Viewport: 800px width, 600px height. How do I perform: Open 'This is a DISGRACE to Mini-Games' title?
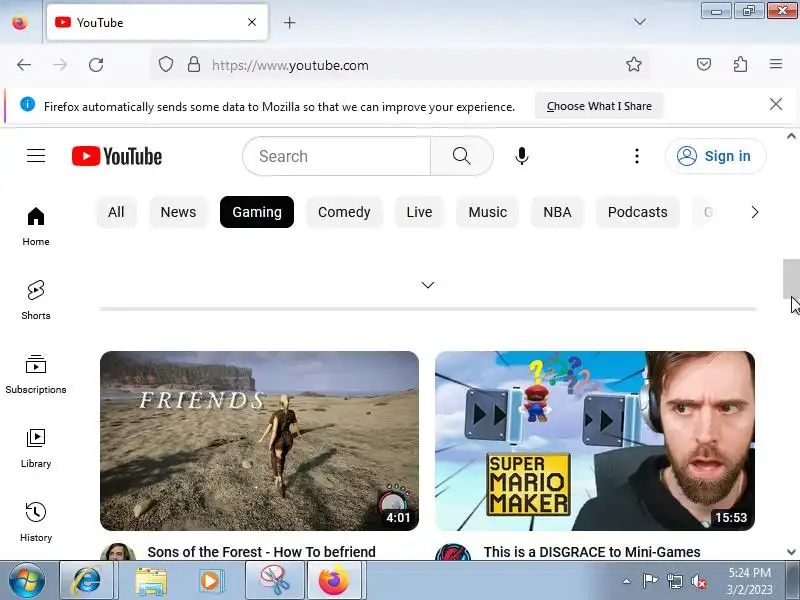coord(592,552)
